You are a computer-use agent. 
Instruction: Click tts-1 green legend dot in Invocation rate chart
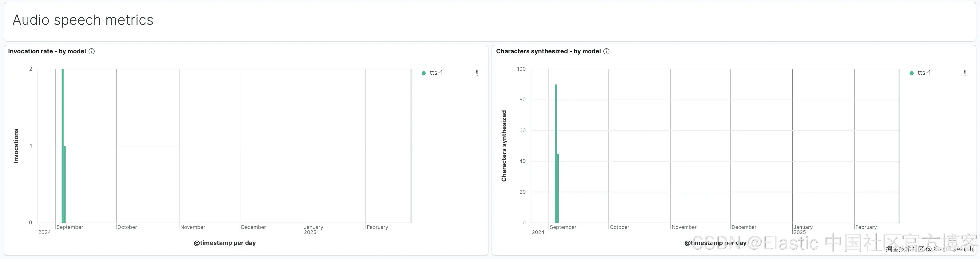pos(423,73)
